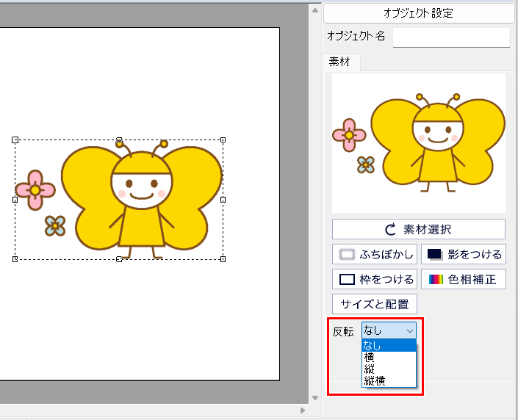Open the 反転 dropdown showing なし
Image resolution: width=518 pixels, height=420 pixels.
coord(389,330)
